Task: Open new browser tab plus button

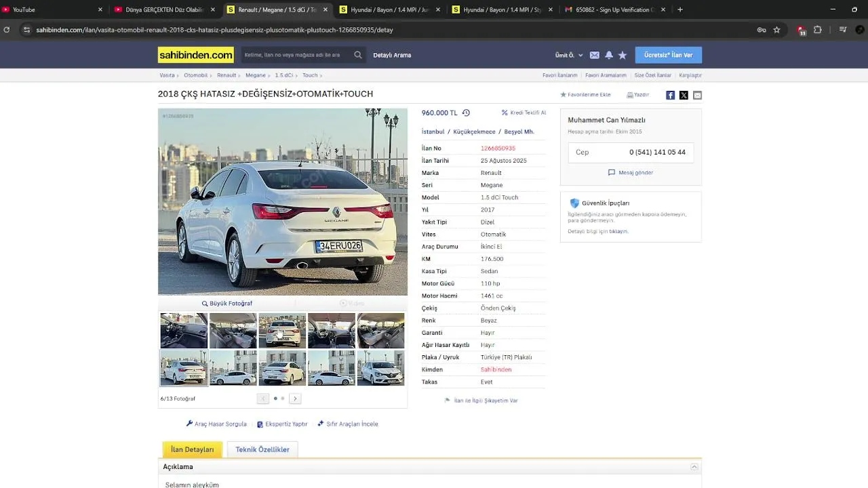Action: (x=680, y=9)
